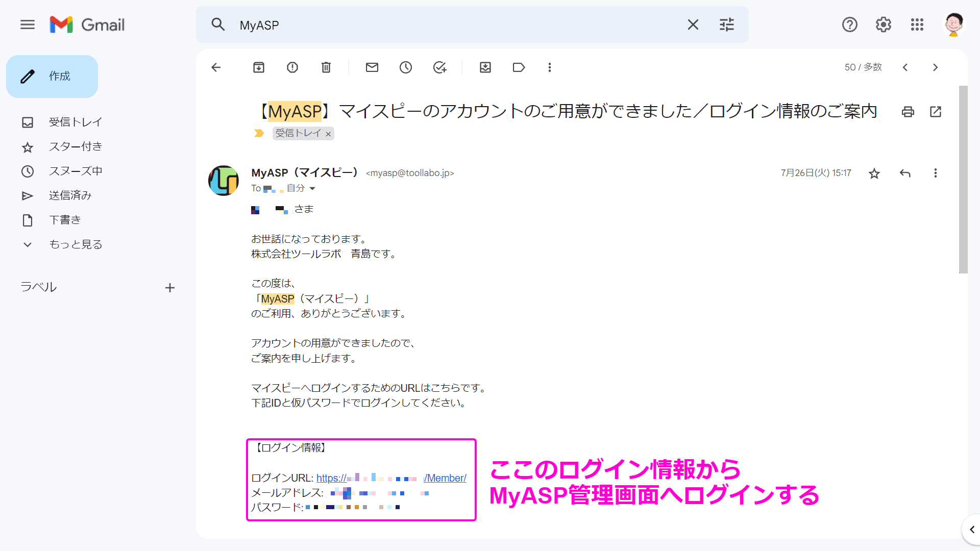This screenshot has height=551, width=980.
Task: Add this email to Tasks
Action: pos(439,67)
